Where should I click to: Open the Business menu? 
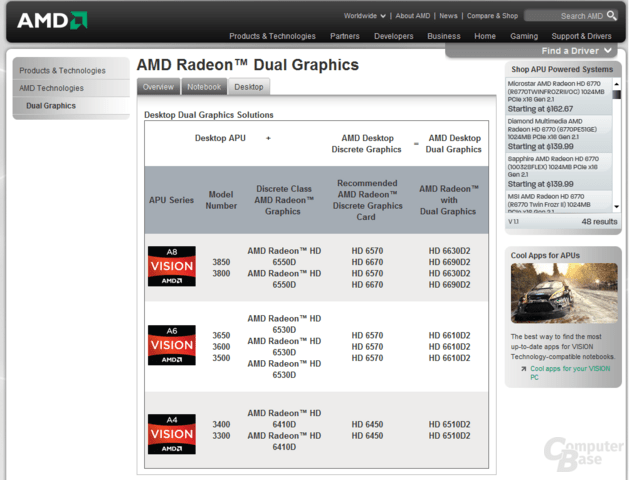[x=444, y=36]
